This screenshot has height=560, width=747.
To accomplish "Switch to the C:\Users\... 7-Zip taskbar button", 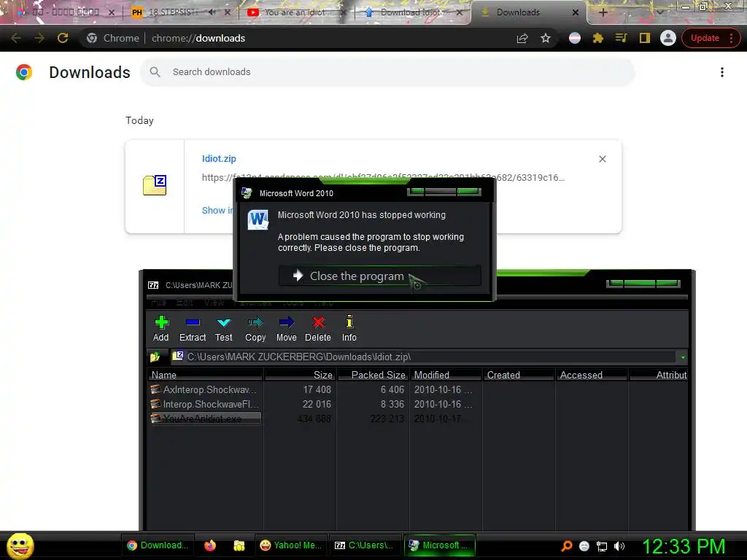I will tap(365, 545).
